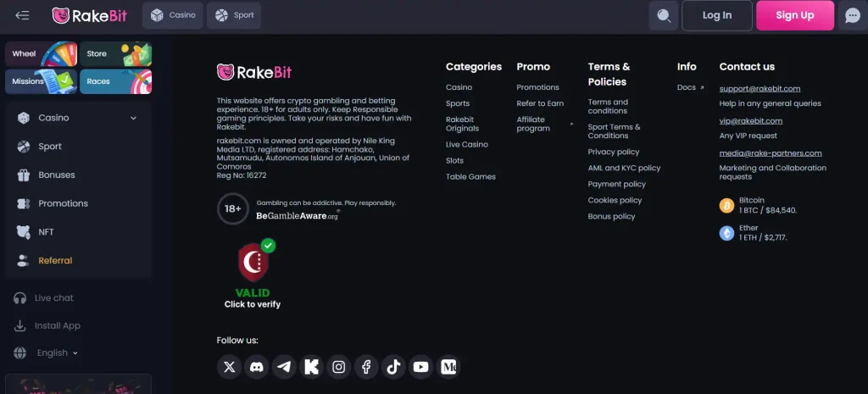The height and width of the screenshot is (394, 868).
Task: Open the X (Twitter) social icon
Action: (229, 367)
